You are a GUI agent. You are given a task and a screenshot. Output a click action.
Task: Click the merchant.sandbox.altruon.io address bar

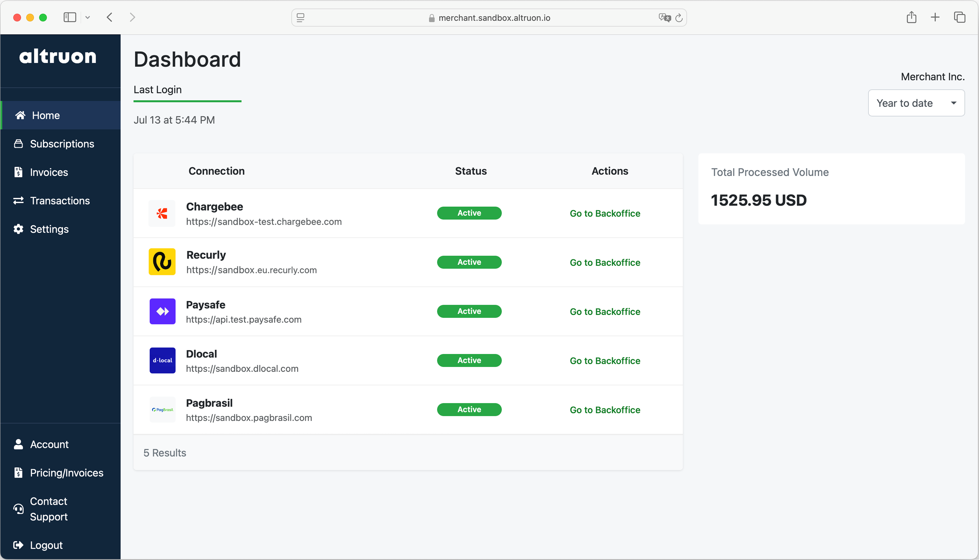click(x=489, y=18)
